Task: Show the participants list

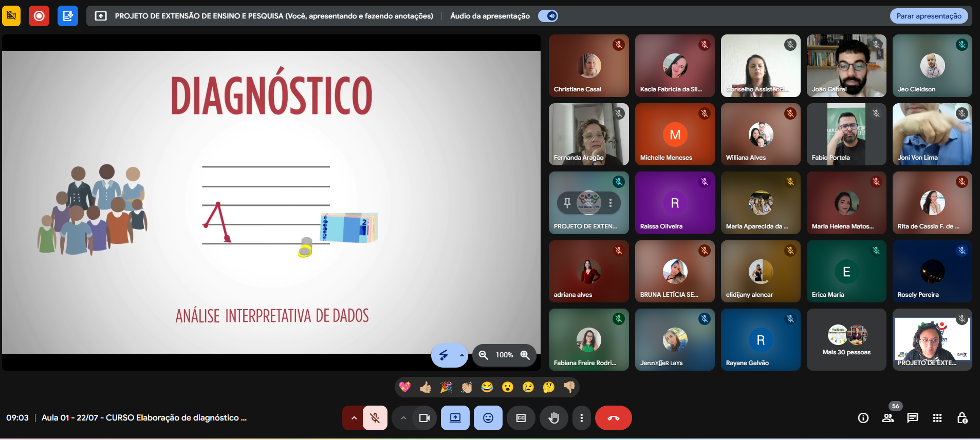Action: (x=888, y=418)
